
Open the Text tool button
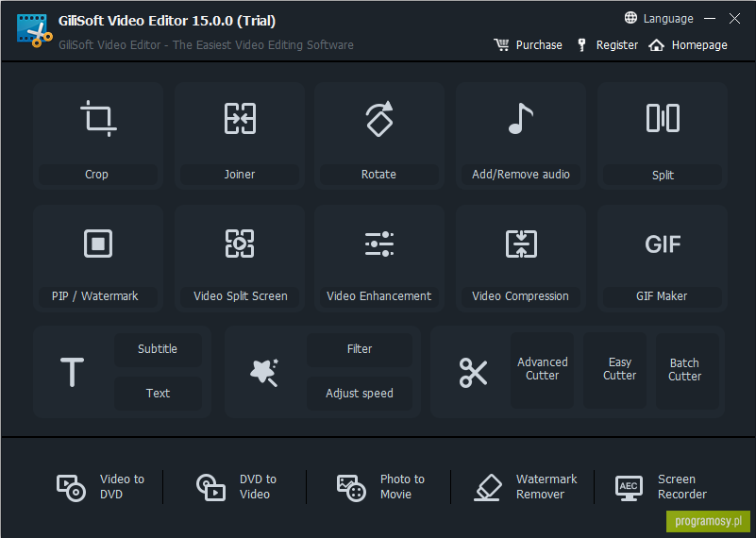[158, 394]
